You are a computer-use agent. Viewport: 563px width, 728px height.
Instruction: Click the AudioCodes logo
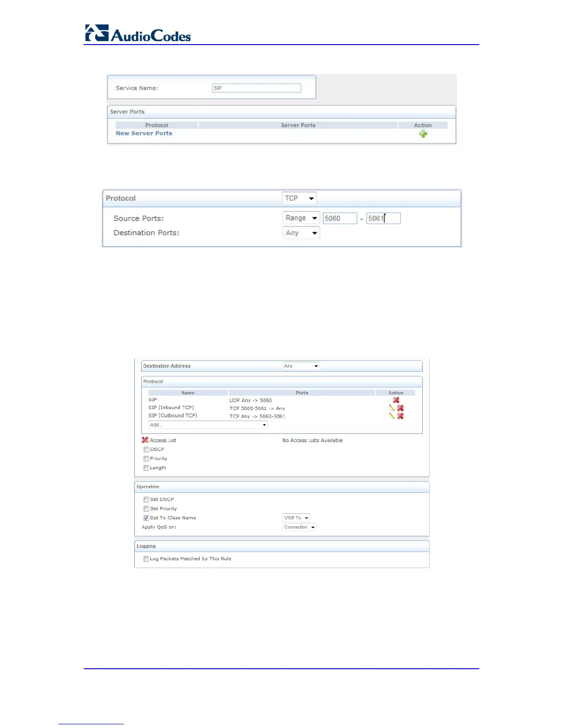point(138,34)
